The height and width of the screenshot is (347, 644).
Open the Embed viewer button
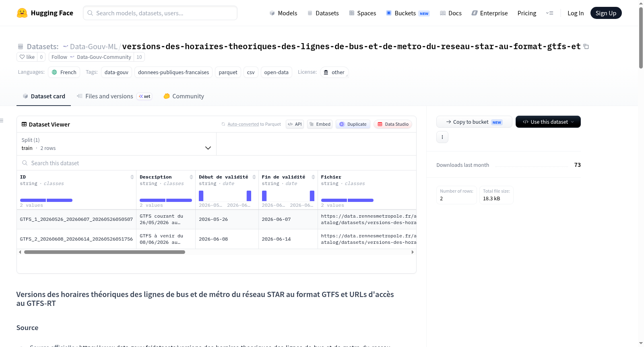[320, 124]
